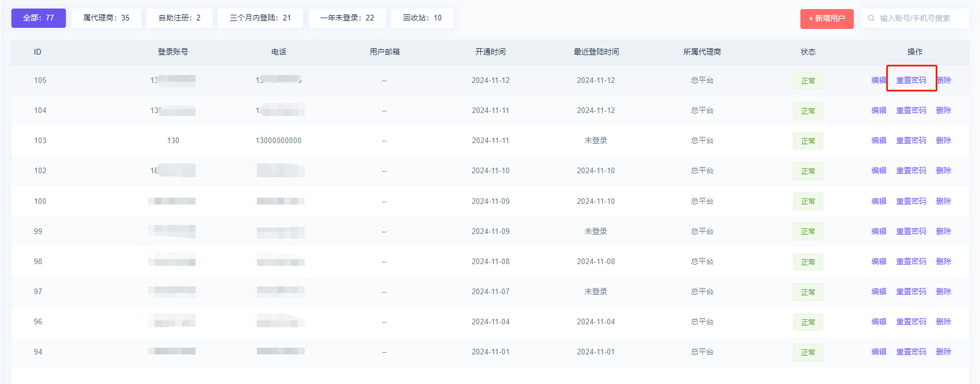Click the 新增用户 add user button
Viewport: 980px width, 384px height.
827,18
